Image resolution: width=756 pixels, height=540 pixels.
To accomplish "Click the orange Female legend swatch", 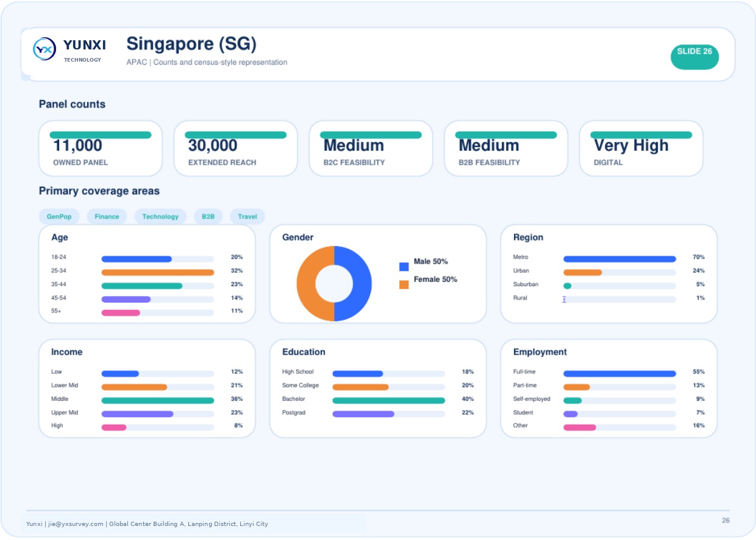I will [404, 284].
